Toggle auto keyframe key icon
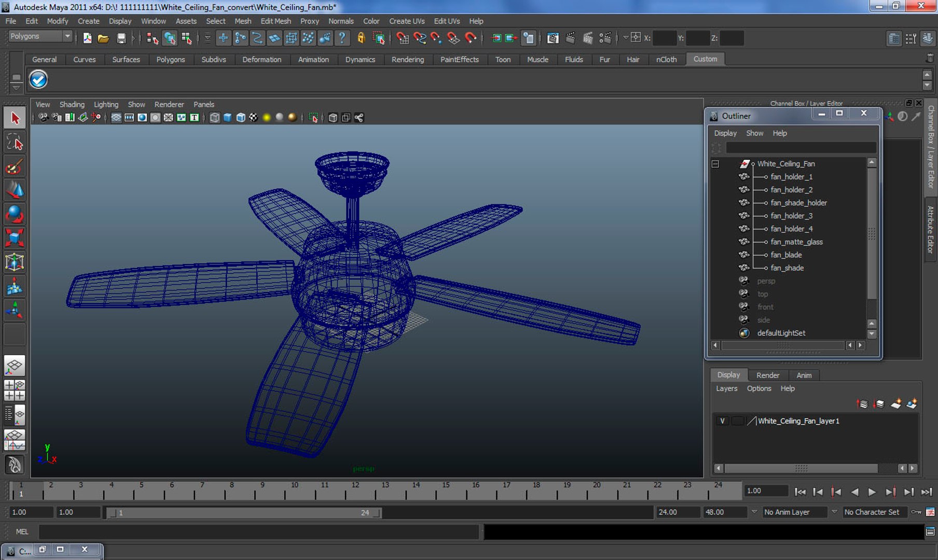The height and width of the screenshot is (560, 938). point(916,512)
